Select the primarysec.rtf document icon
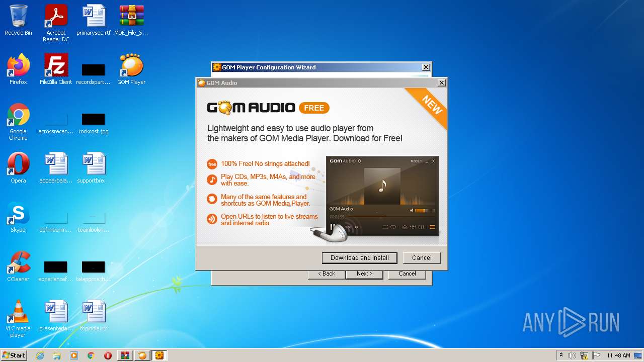Viewport: 644px width, 362px height. [x=94, y=20]
